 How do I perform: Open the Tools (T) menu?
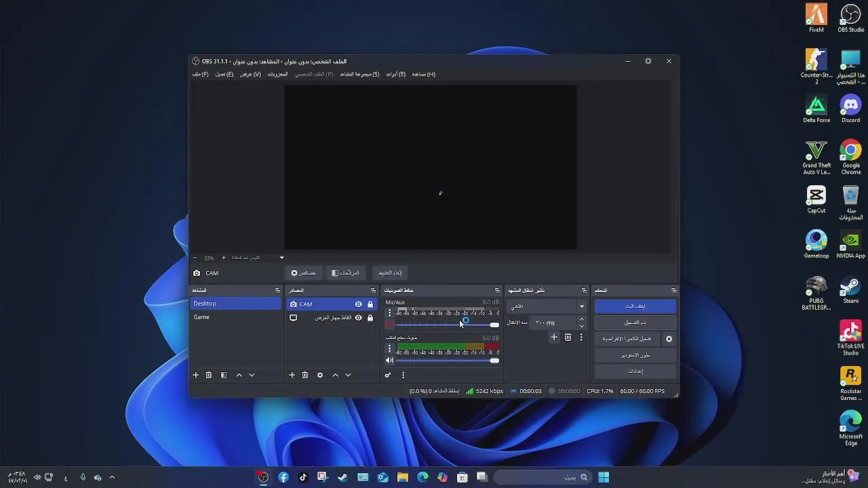point(396,75)
